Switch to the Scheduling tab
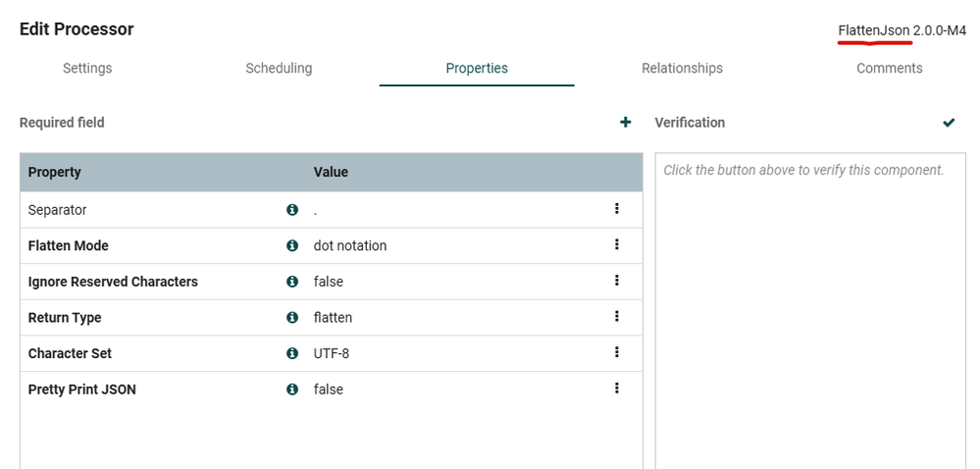The width and height of the screenshot is (980, 469). point(279,68)
